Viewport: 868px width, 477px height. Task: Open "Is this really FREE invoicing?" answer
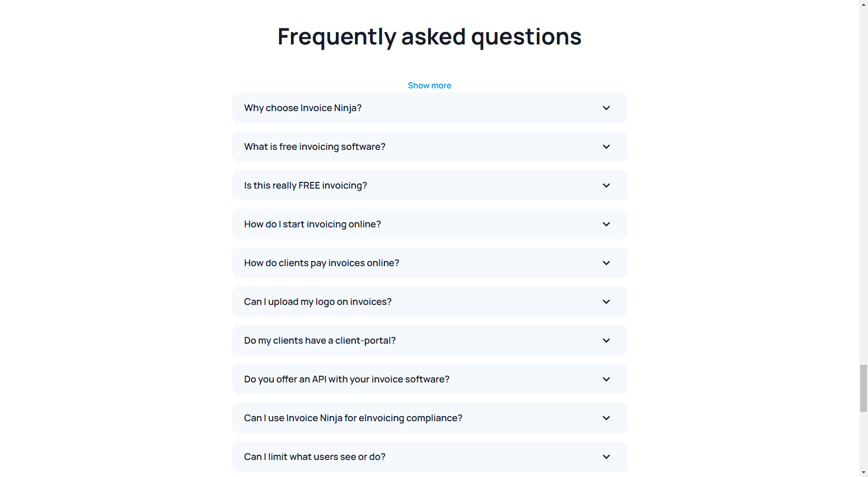pyautogui.click(x=305, y=186)
